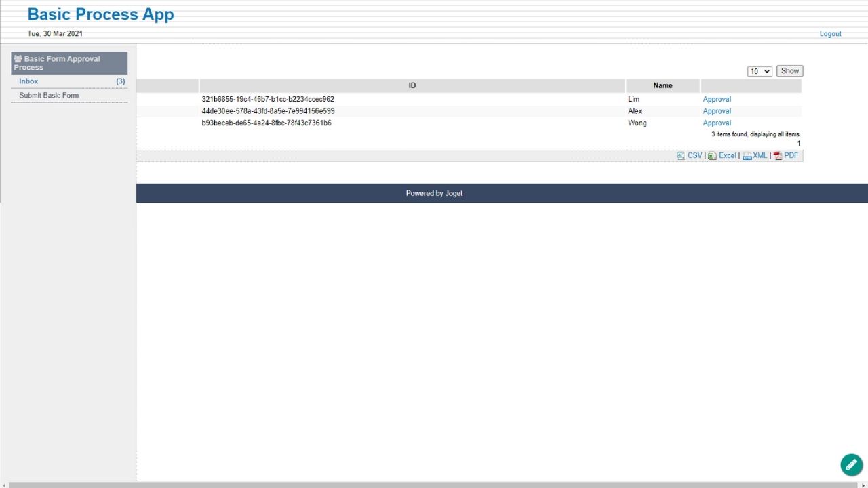Click the Excel export icon
This screenshot has width=868, height=488.
[x=712, y=156]
